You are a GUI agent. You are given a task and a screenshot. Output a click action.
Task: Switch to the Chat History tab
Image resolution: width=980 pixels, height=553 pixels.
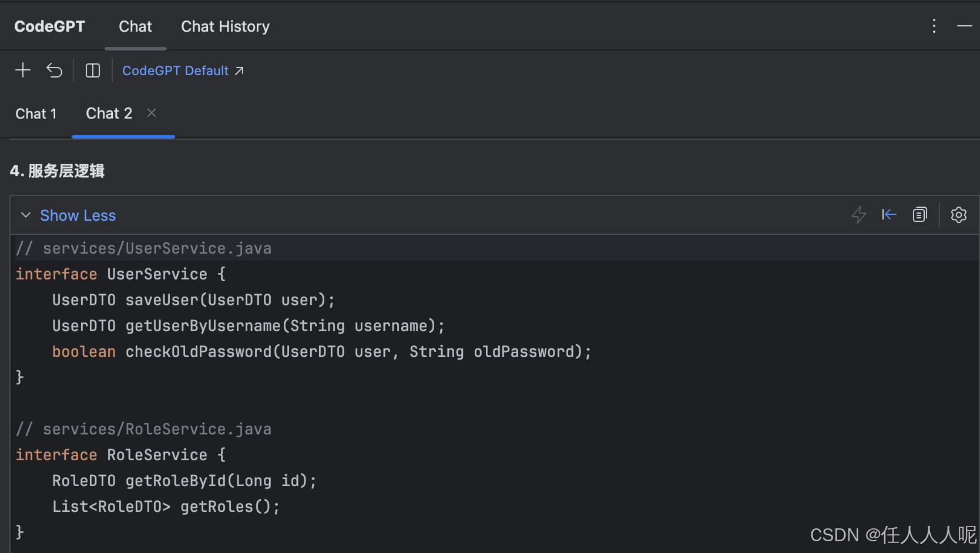point(225,26)
